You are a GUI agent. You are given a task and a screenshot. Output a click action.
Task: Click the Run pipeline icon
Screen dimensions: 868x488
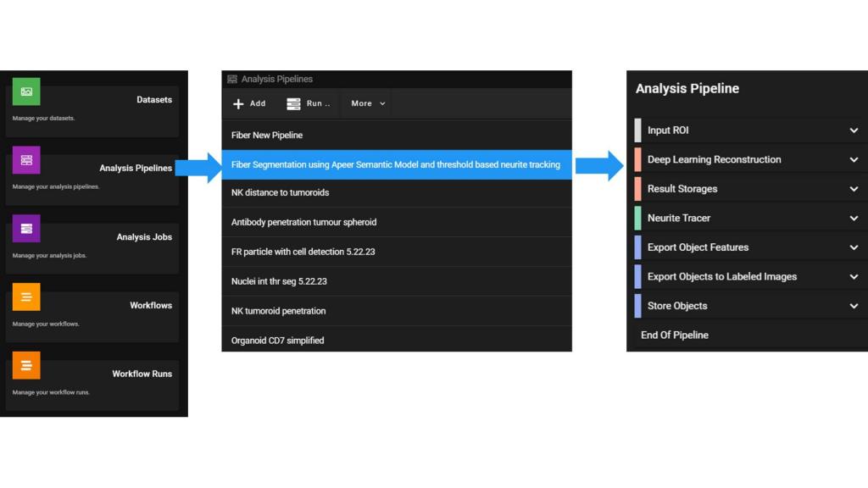point(294,104)
